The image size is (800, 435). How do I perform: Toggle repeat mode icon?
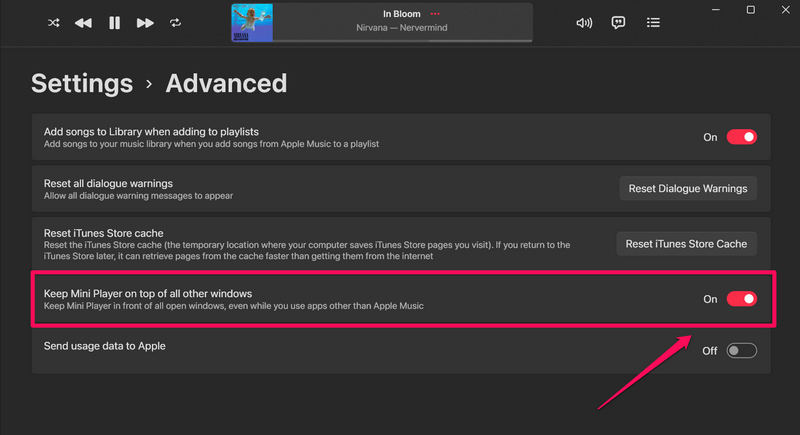tap(176, 22)
